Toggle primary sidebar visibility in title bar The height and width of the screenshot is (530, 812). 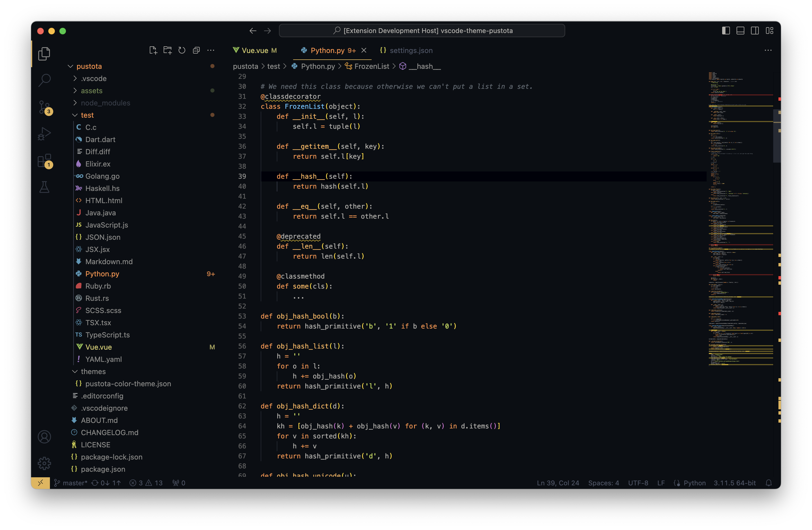click(726, 31)
